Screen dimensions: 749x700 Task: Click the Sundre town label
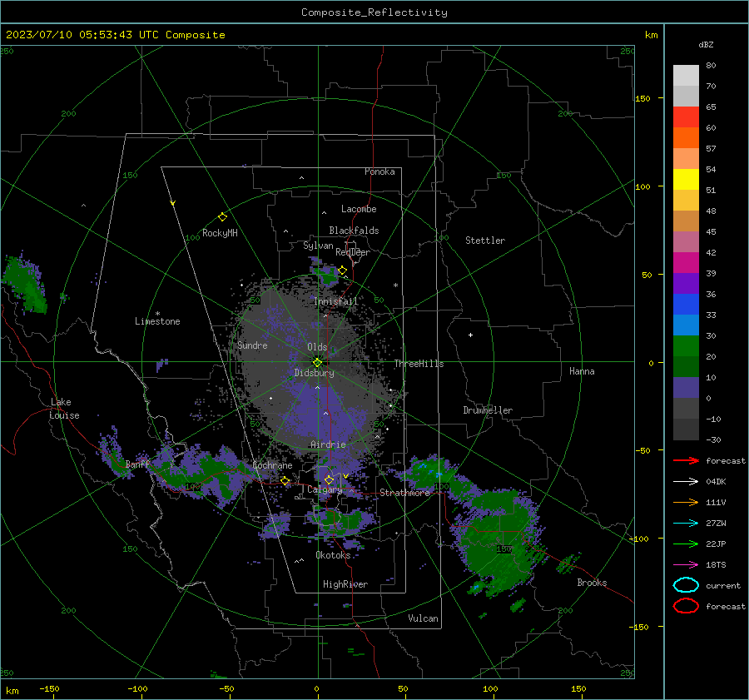pos(252,345)
